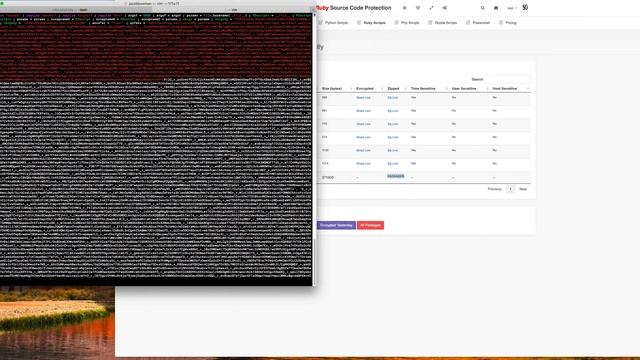640x360 pixels.
Task: Click the purple Encrypted Yesterday button
Action: 336,225
